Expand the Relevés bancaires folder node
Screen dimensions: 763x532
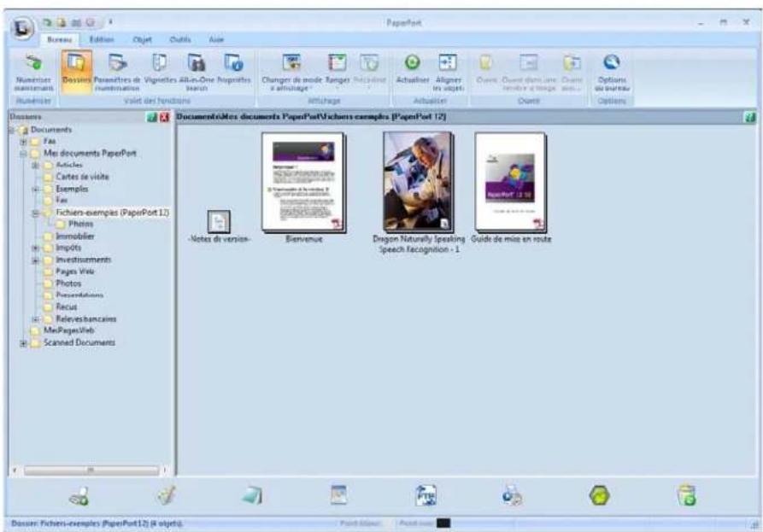pos(36,319)
